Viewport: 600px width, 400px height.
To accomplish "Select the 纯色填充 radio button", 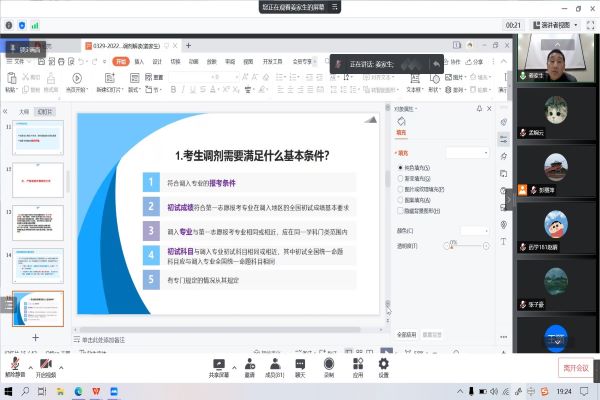I will point(401,169).
